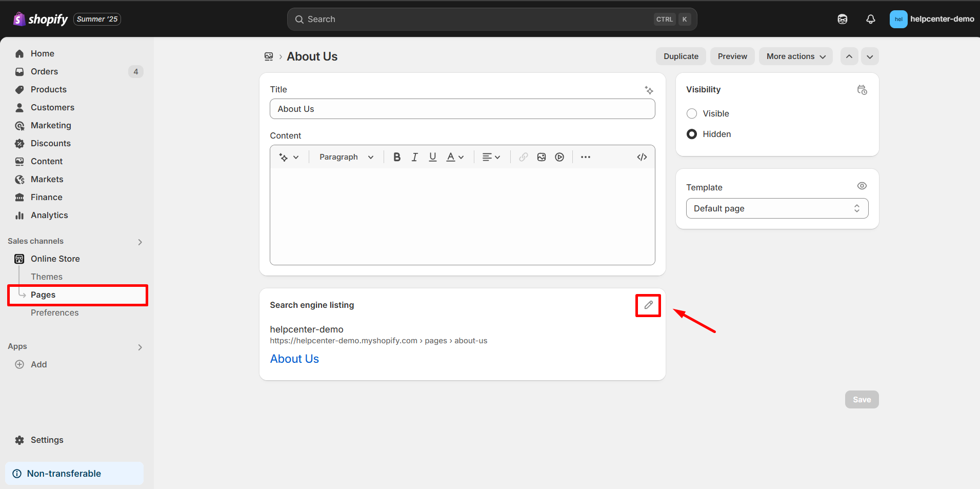Open Products in the sidebar
This screenshot has width=980, height=489.
(x=49, y=89)
